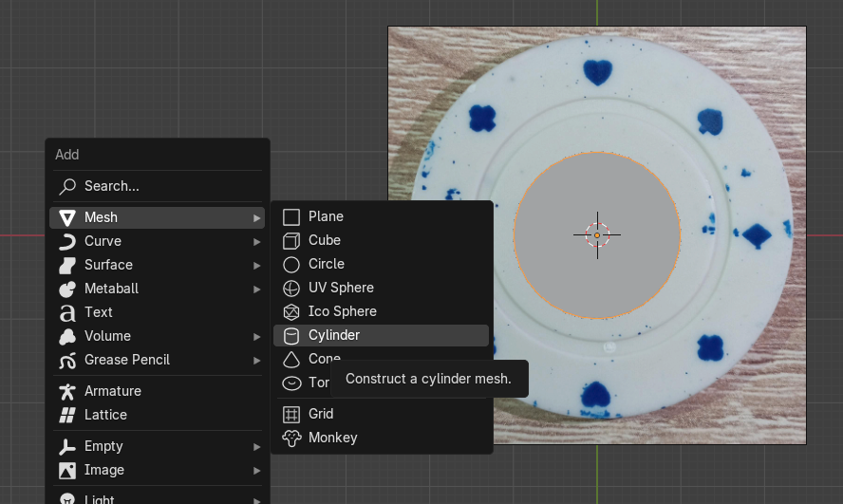Select the Cylinder mesh icon

click(291, 336)
